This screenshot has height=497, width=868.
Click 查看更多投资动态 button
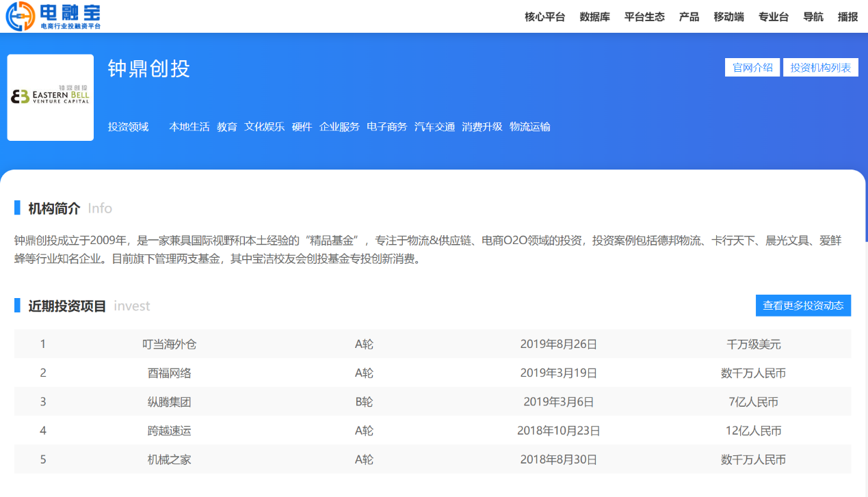[803, 306]
